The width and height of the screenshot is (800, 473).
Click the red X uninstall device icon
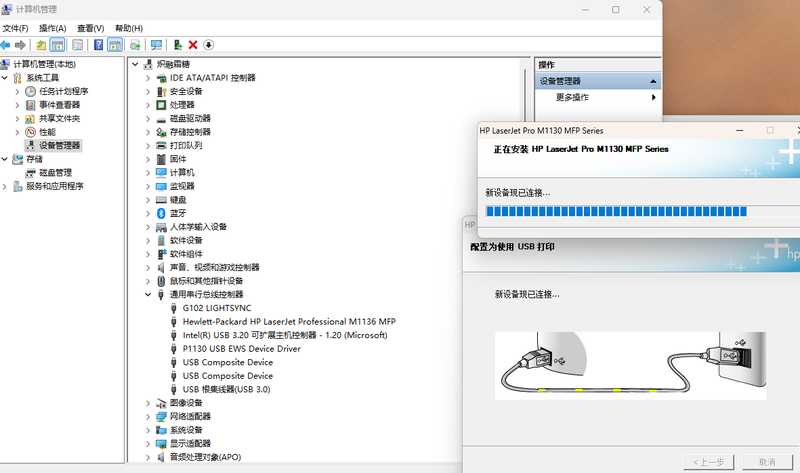192,45
